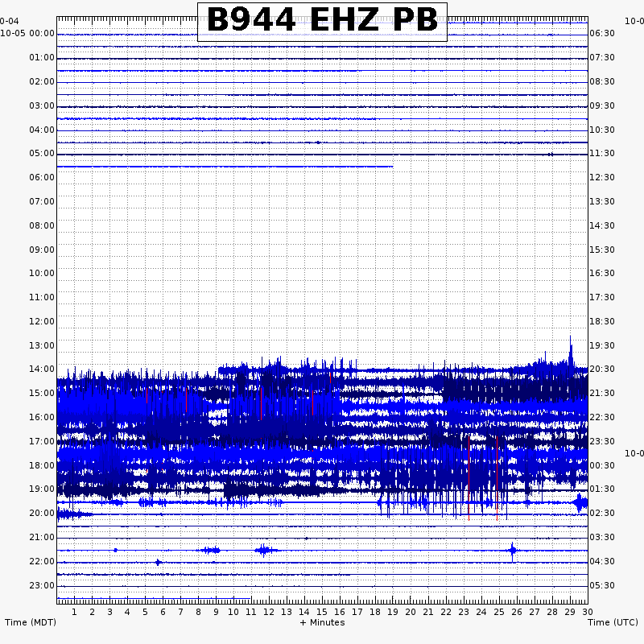Click the 23:30 UTC time label

(x=602, y=441)
